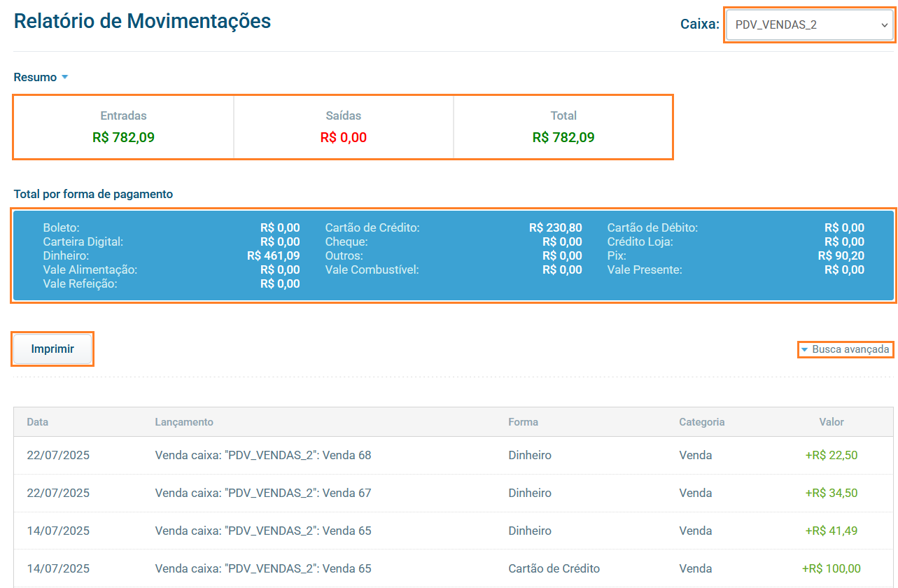This screenshot has width=898, height=588.
Task: Open the Venda 68 transaction row
Action: point(263,456)
